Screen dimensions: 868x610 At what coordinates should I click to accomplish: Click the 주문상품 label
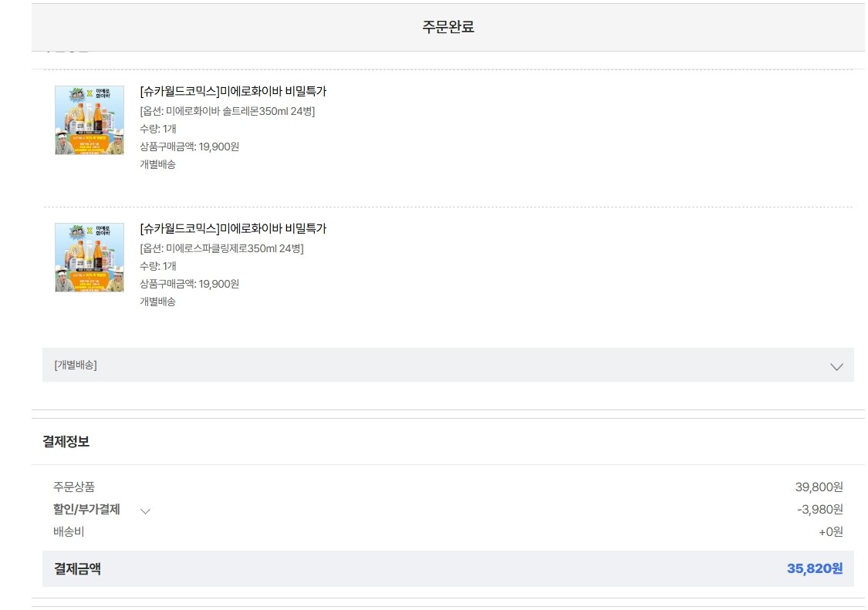point(74,487)
